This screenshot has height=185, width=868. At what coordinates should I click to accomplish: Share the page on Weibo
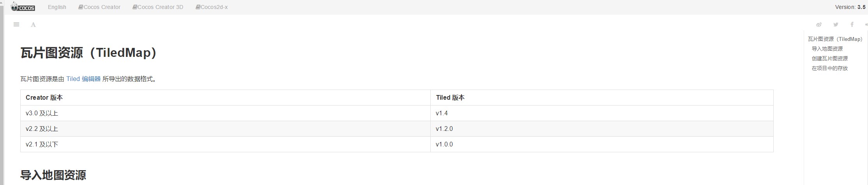point(819,25)
